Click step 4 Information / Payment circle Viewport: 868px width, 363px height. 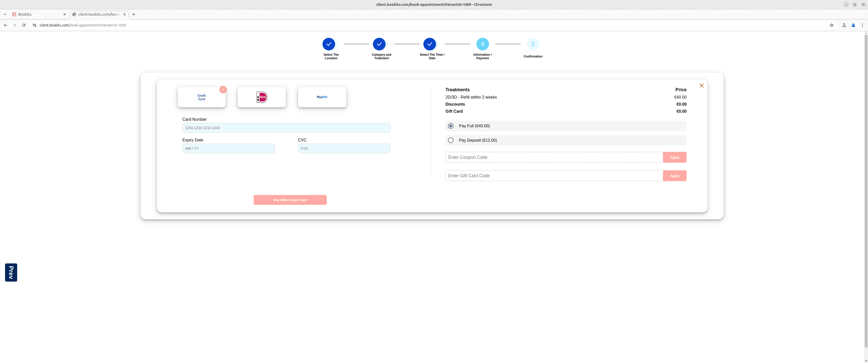click(482, 44)
